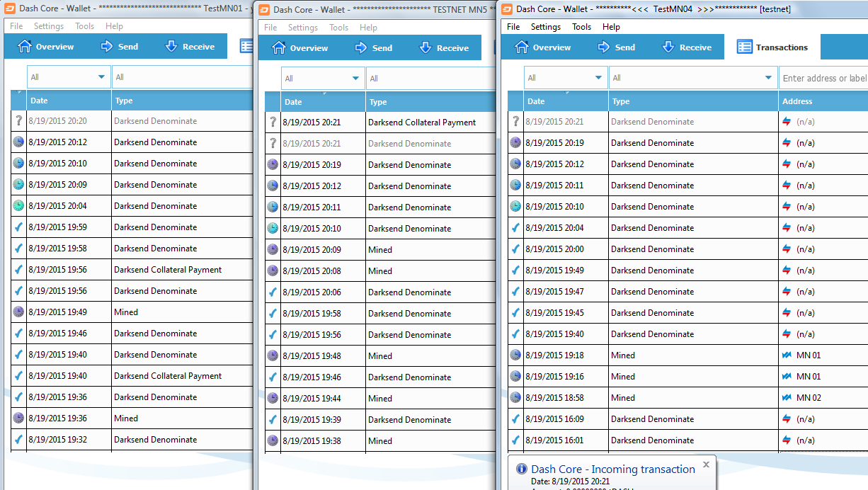Sort by Type column in TestMN04 window
Screen dimensions: 868x490
[x=693, y=101]
